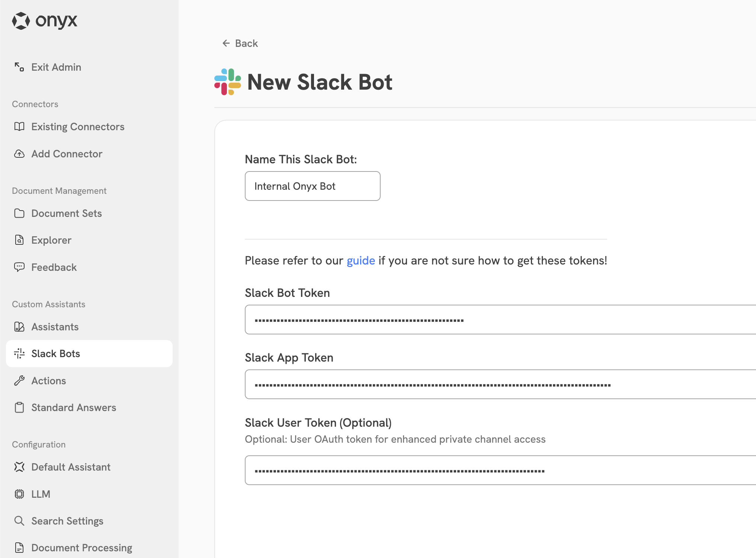The image size is (756, 558).
Task: Select the Assistants icon
Action: point(19,327)
